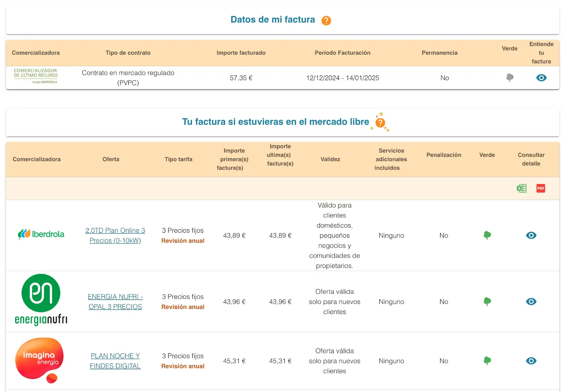Click Oferta column header

point(111,159)
